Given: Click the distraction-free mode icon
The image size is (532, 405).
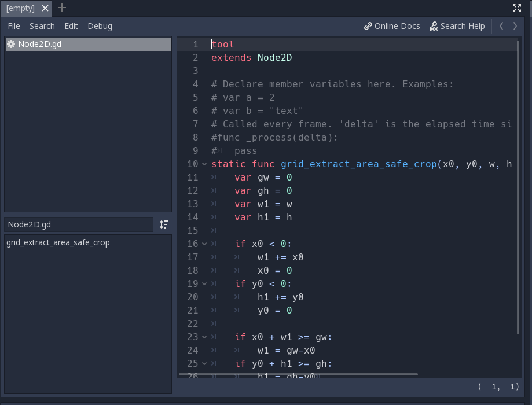Looking at the screenshot, I should 516,8.
